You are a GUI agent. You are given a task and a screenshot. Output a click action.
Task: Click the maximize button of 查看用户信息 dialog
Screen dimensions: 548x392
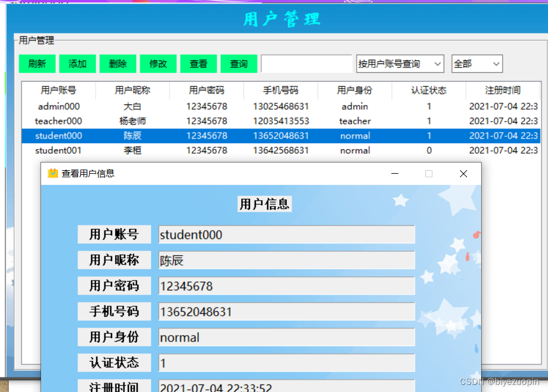pyautogui.click(x=429, y=174)
